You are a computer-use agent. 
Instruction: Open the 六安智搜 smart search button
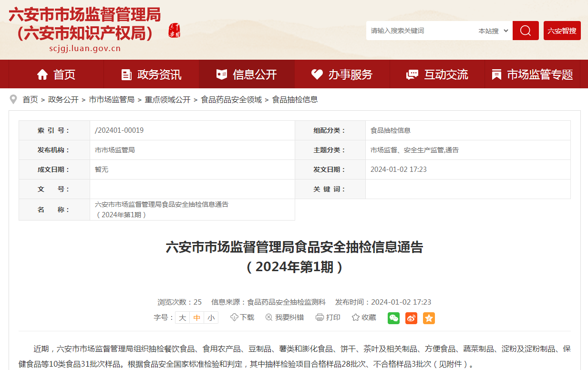(562, 31)
